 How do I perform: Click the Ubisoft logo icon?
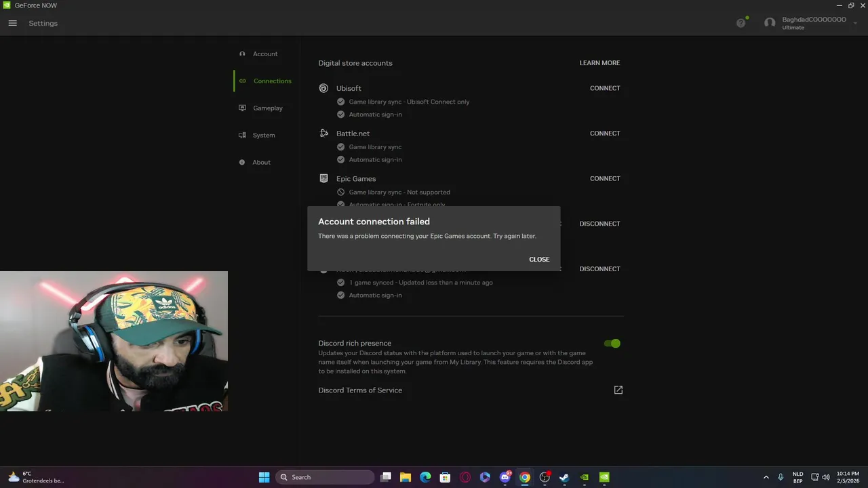coord(323,88)
